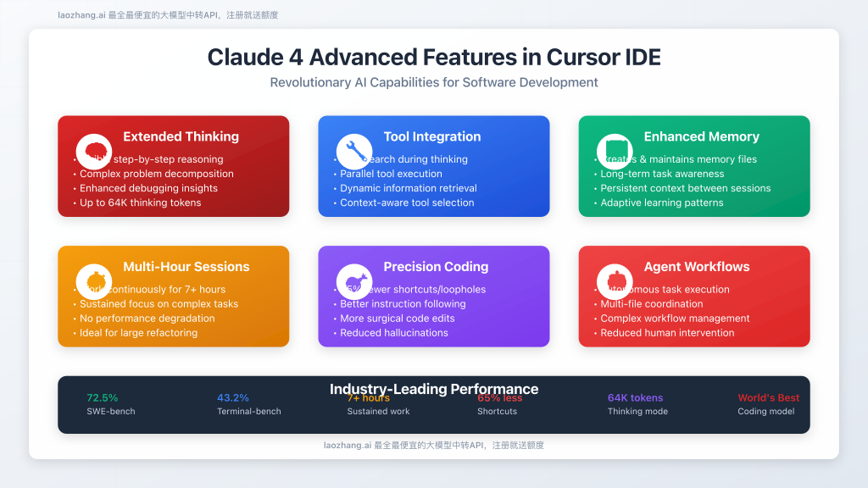Click the Terminal-bench label
This screenshot has height=488, width=868.
tap(249, 411)
